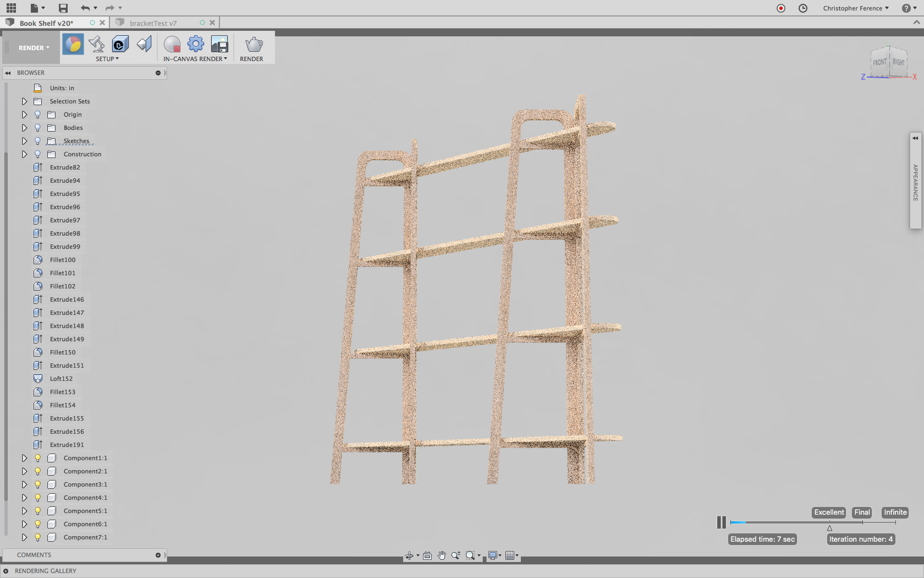Image resolution: width=924 pixels, height=578 pixels.
Task: Hide Component1:1 using lightbulb
Action: pyautogui.click(x=37, y=458)
